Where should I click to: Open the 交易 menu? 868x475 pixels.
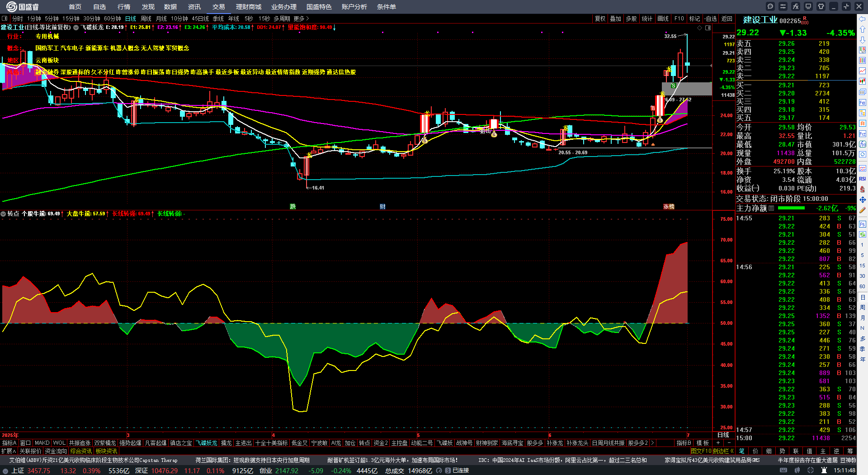click(219, 7)
